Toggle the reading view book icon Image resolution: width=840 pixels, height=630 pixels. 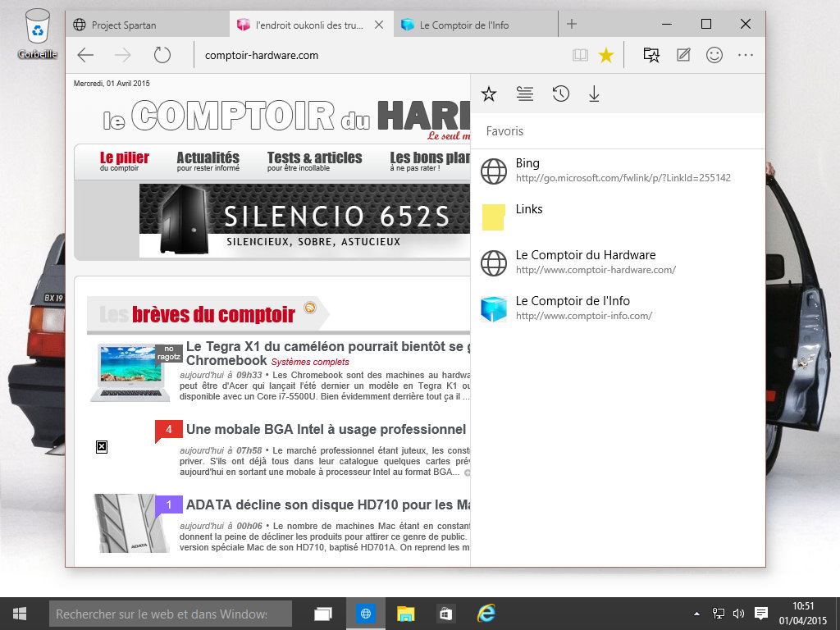click(x=580, y=55)
